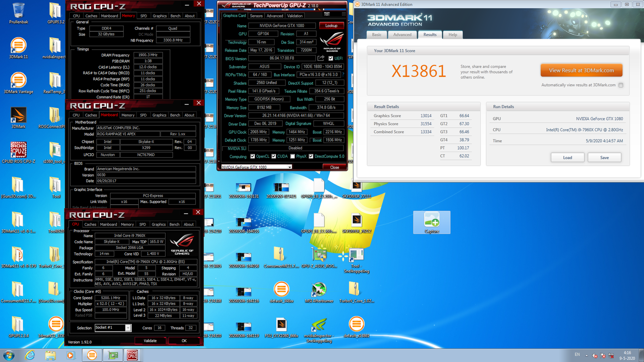Open Internet Explorer from the taskbar
Viewport: 644px width, 362px height.
tap(30, 355)
